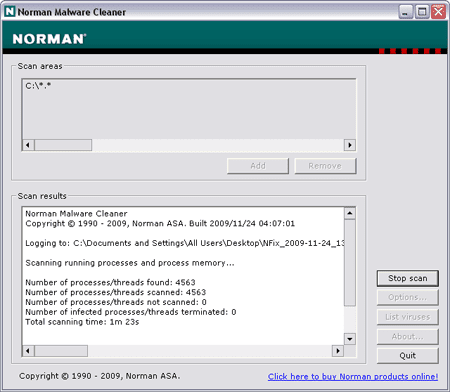This screenshot has height=392, width=450.
Task: Click 'Scanning running processes and process memory...' line
Action: [x=130, y=263]
